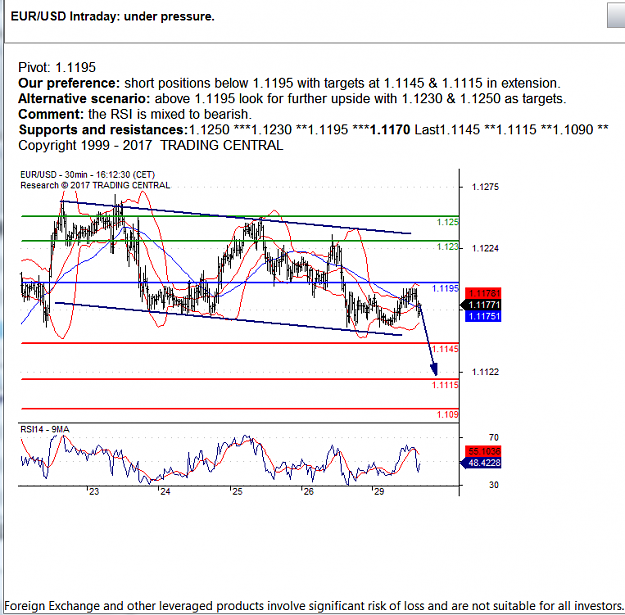Click the 1.1275 axis value

tap(485, 187)
